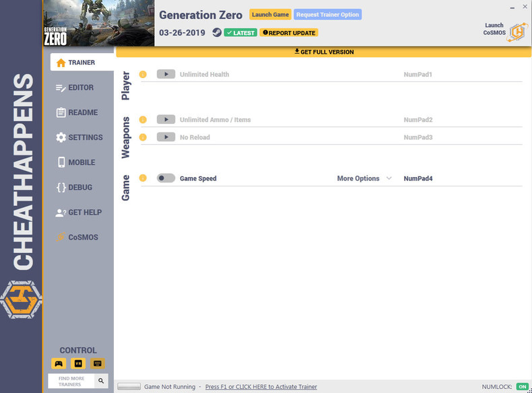Click the info icon beside Game Speed
Viewport: 532px width, 393px height.
click(x=143, y=178)
